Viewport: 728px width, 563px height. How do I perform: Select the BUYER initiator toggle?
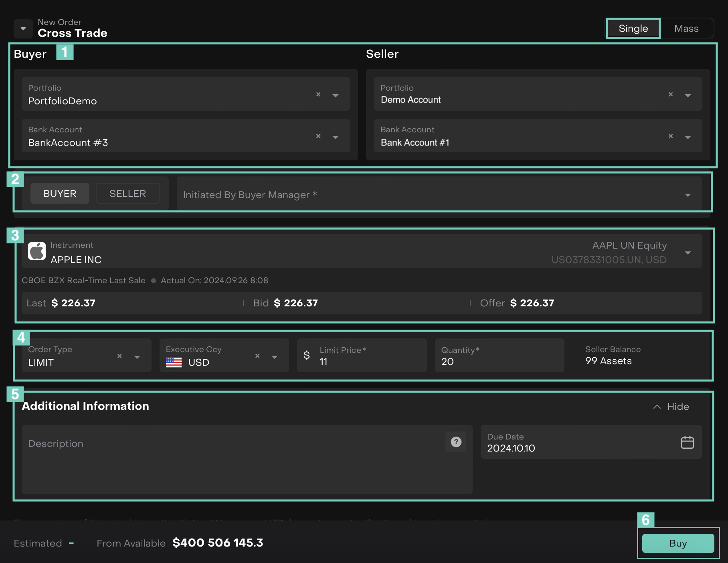tap(60, 194)
